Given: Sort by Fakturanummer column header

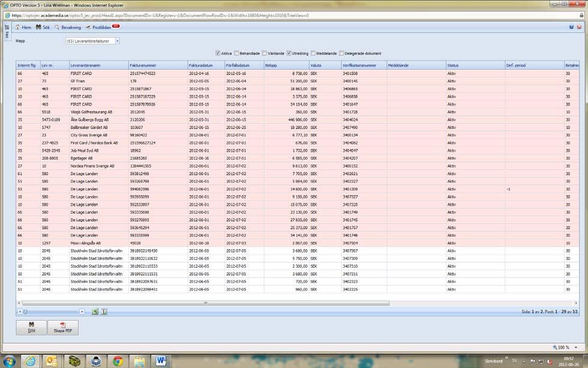Looking at the screenshot, I should 158,65.
